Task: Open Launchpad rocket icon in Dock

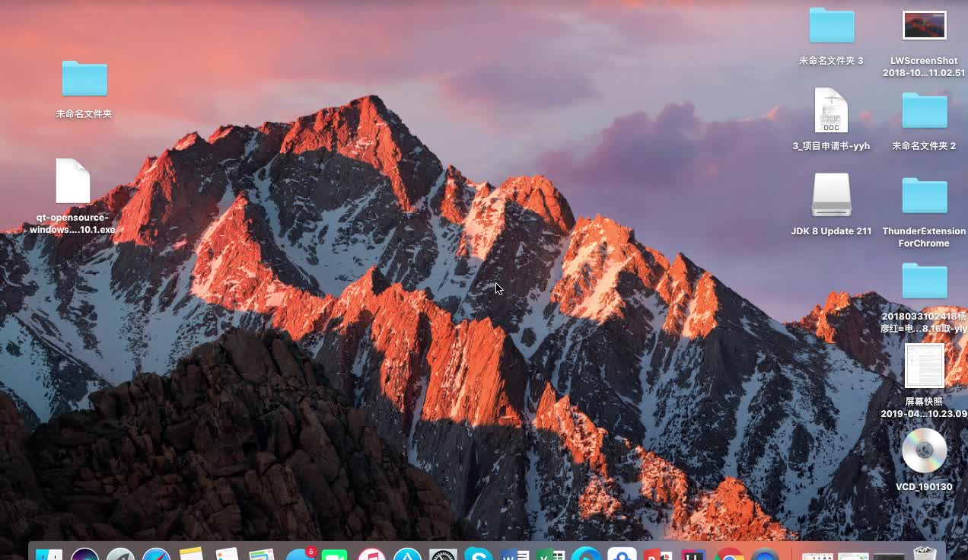Action: 120,554
